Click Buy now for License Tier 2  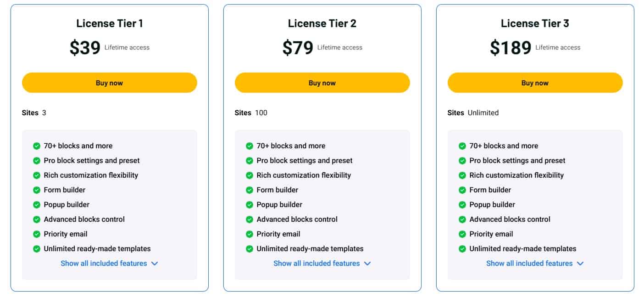click(x=322, y=83)
